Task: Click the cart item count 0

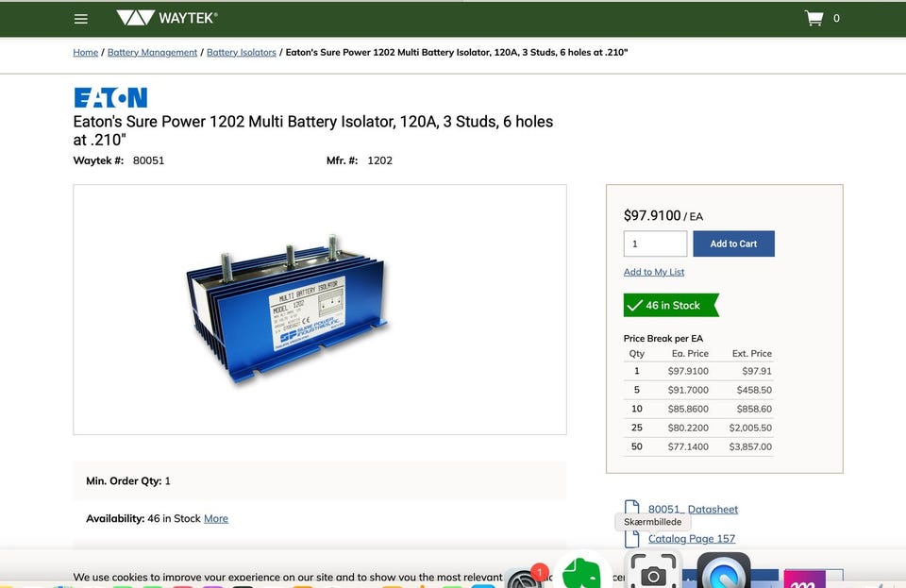Action: point(836,19)
